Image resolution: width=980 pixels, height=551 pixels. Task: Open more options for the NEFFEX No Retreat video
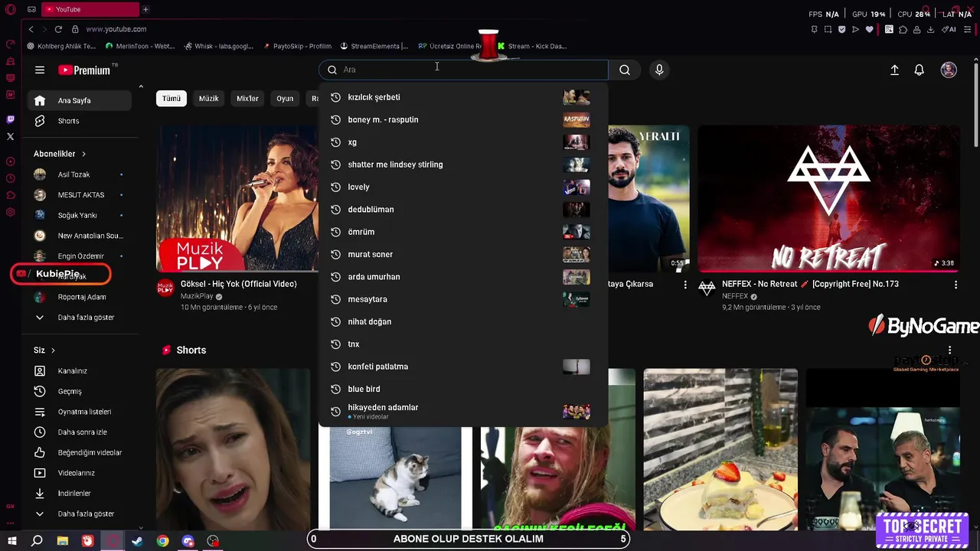[955, 285]
